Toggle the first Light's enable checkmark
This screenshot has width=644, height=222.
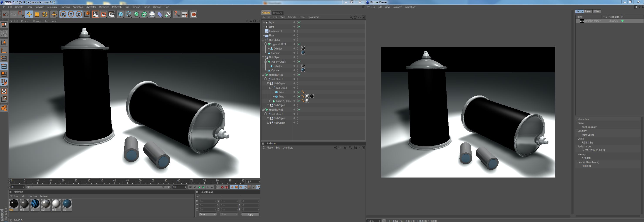tap(299, 22)
